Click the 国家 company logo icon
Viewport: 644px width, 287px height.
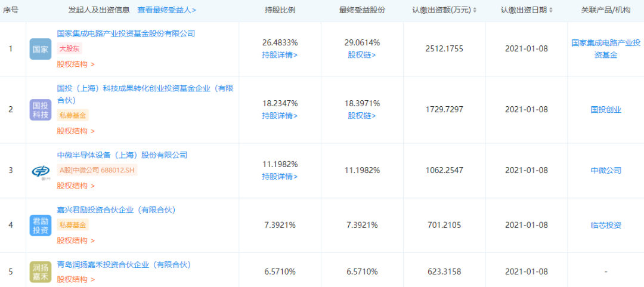[x=41, y=49]
